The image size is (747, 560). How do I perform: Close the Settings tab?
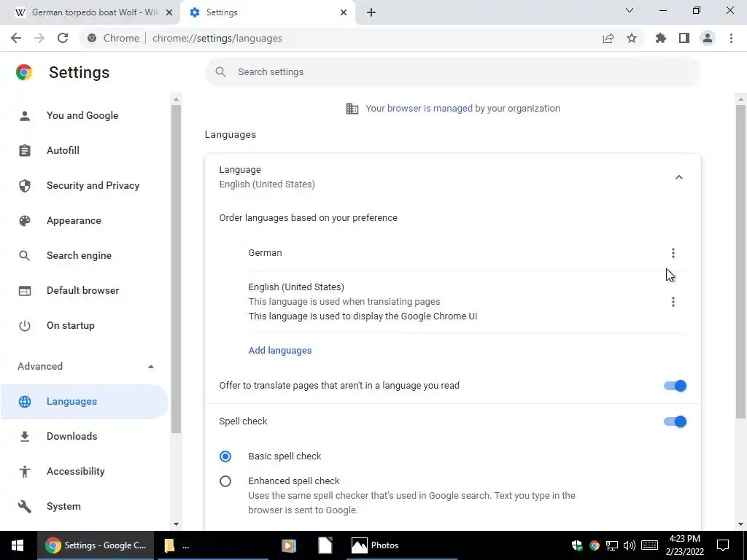point(344,12)
